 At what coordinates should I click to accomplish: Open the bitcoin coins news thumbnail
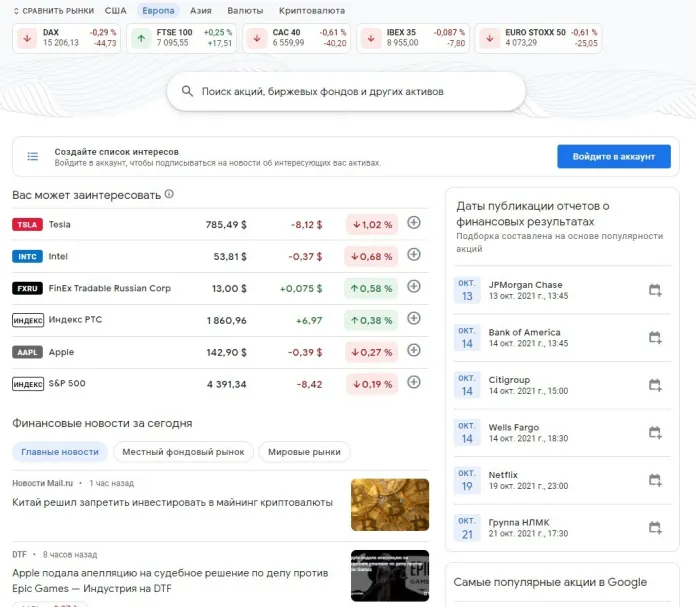tap(390, 505)
